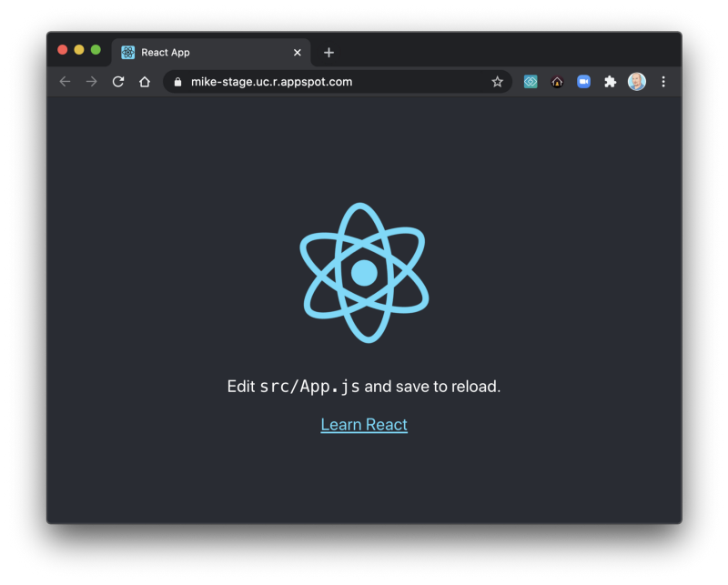Focus the address bar URL
Viewport: 728px width, 585px height.
(x=271, y=82)
